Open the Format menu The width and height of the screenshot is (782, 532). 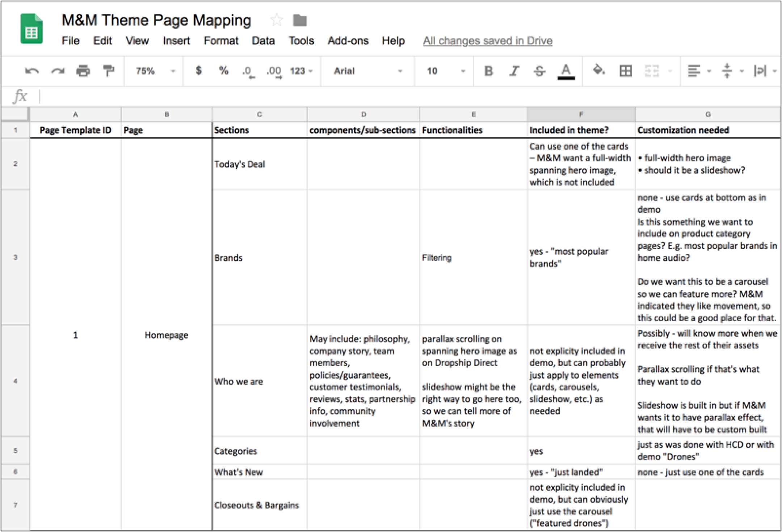[x=221, y=41]
